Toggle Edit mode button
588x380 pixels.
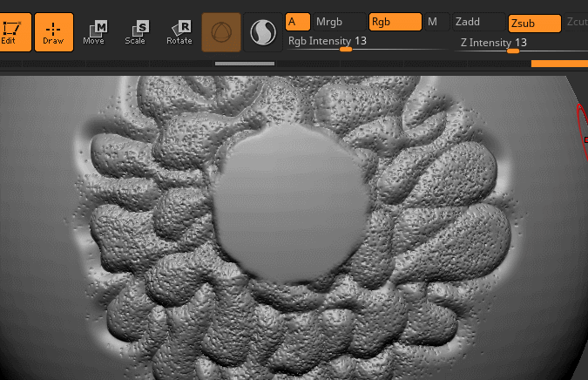tap(15, 32)
